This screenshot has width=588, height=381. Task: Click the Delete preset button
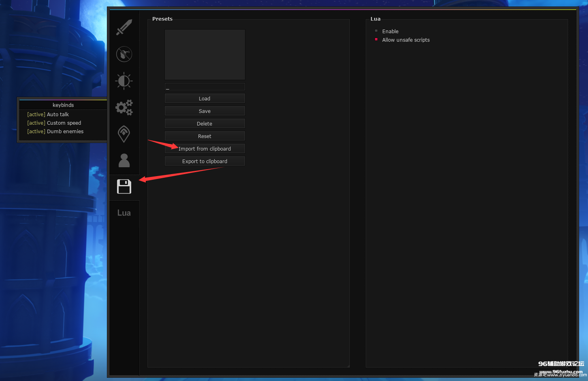pos(205,123)
